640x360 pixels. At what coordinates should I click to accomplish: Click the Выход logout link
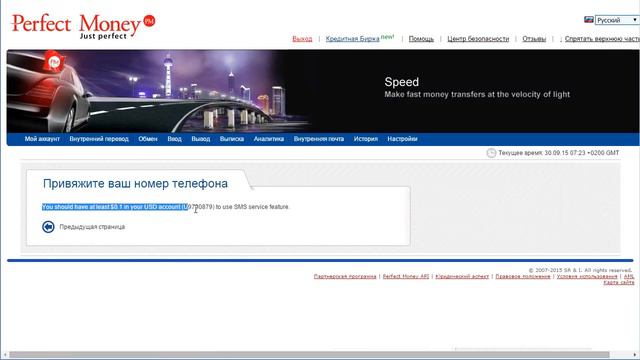click(302, 39)
